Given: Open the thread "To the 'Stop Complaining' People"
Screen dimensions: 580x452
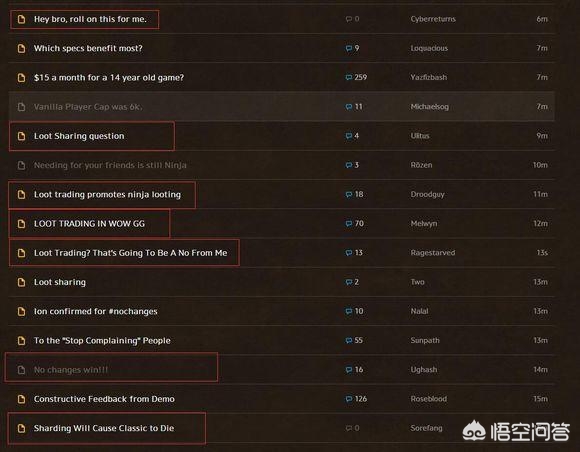Looking at the screenshot, I should (x=102, y=341).
